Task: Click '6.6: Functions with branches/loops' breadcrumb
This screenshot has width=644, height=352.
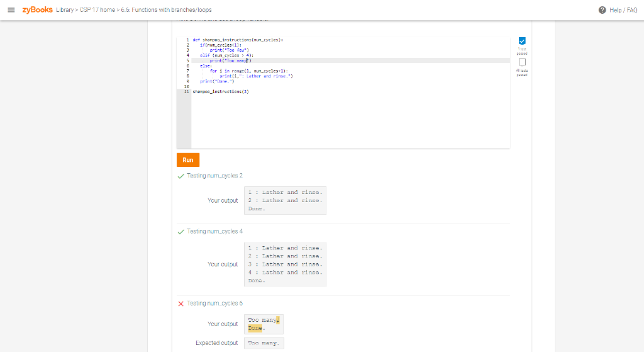Action: coord(166,10)
